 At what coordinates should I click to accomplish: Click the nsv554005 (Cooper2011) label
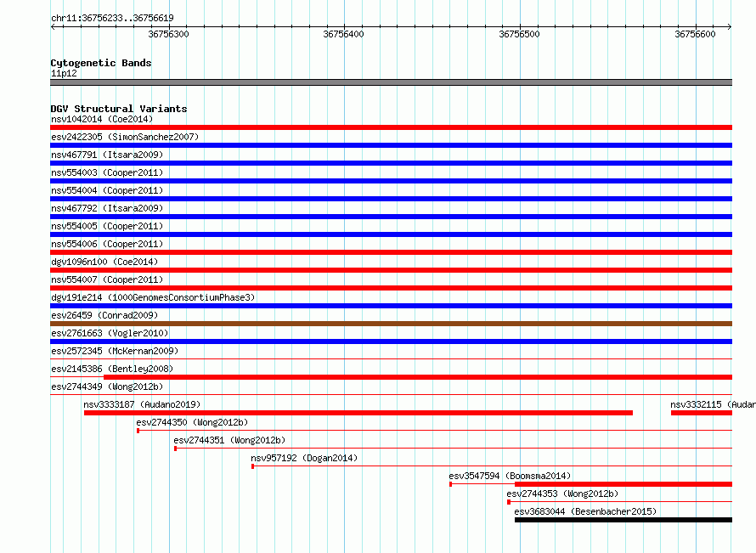coord(107,226)
